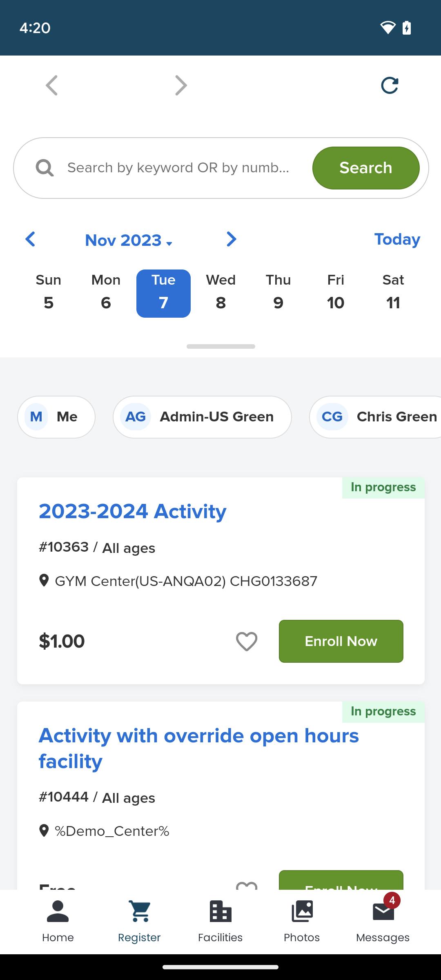Viewport: 441px width, 980px height.
Task: Enroll Now in 2023-2024 Activity
Action: coord(341,641)
